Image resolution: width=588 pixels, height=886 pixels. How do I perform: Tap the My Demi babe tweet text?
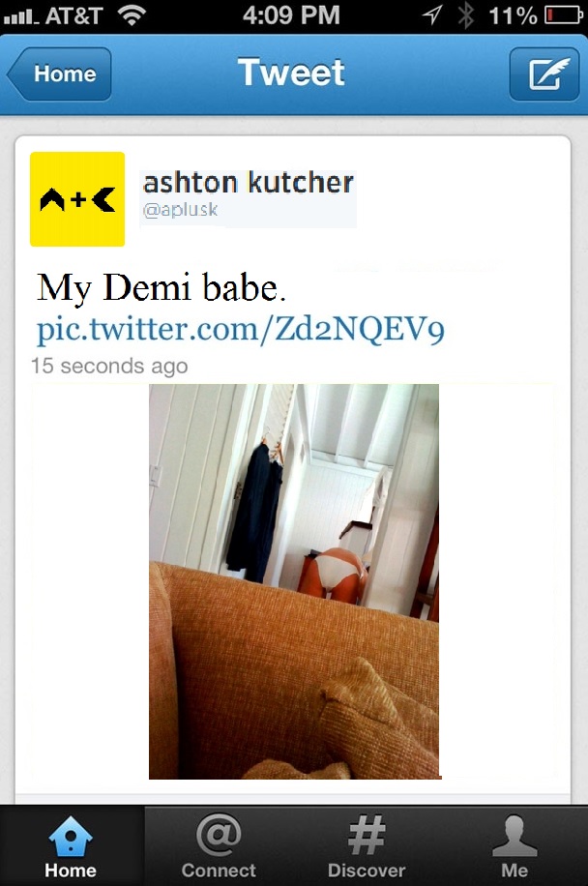tap(162, 287)
